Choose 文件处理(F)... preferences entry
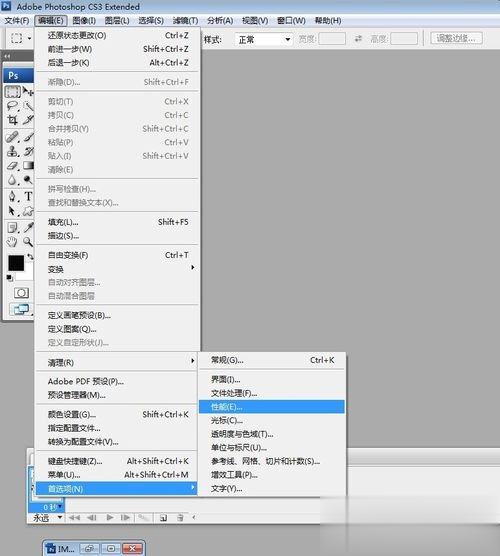Viewport: 500px width, 556px height. click(272, 393)
